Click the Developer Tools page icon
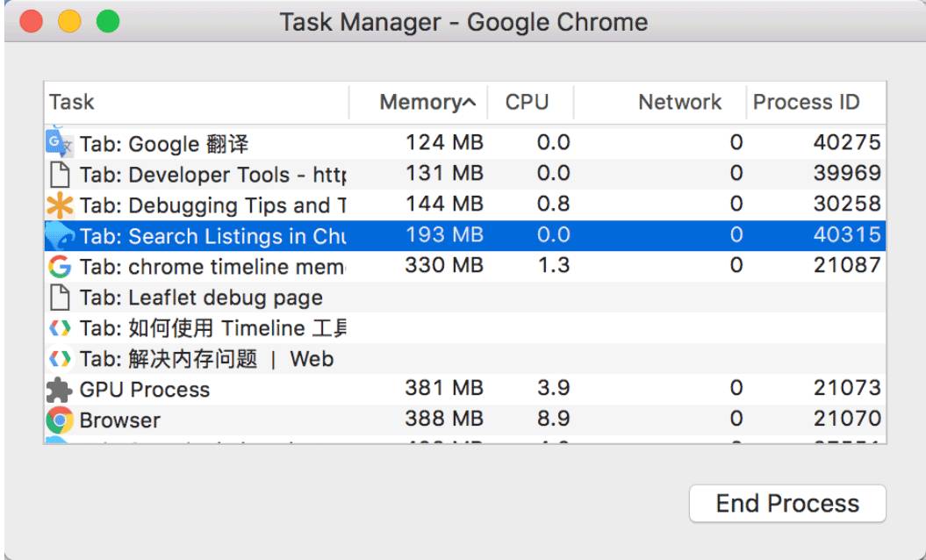Screen dimensions: 926x560 58,175
